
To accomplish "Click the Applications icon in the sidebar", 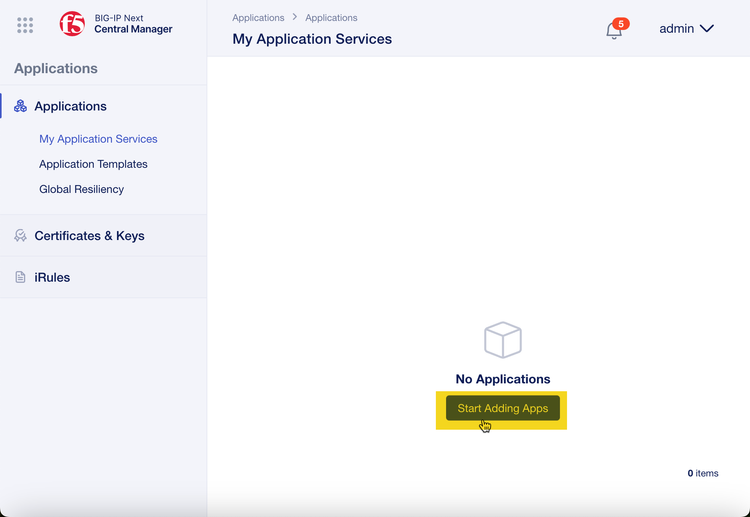I will pos(20,106).
